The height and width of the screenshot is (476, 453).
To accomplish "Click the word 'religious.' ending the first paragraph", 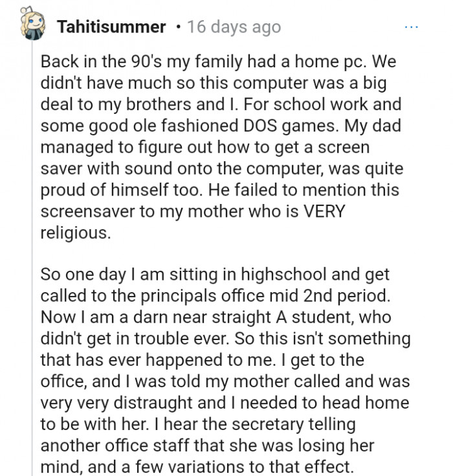I will tap(76, 233).
